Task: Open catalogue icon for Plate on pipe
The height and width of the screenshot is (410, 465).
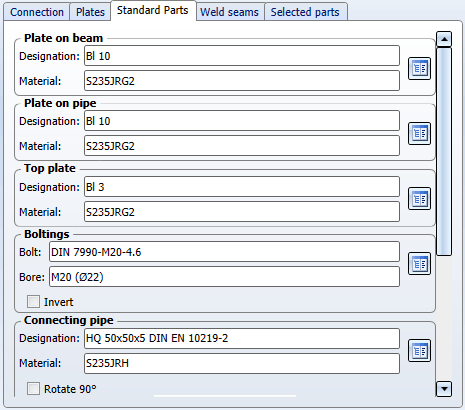Action: (419, 134)
